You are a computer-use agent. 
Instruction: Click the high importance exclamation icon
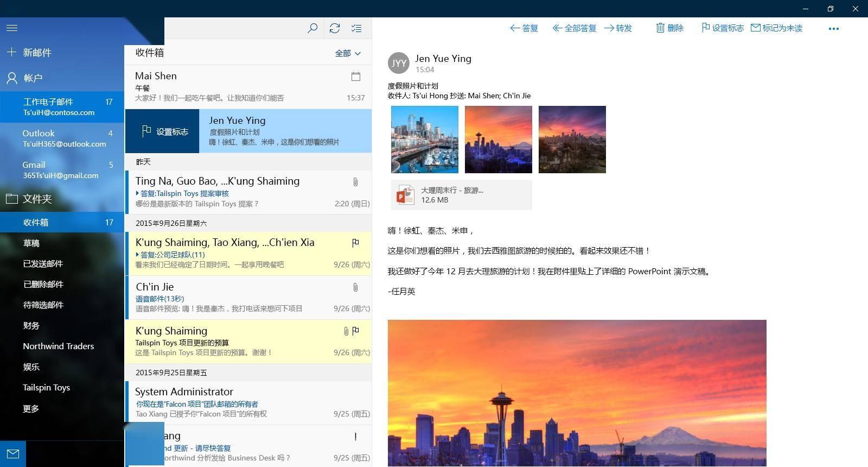355,437
